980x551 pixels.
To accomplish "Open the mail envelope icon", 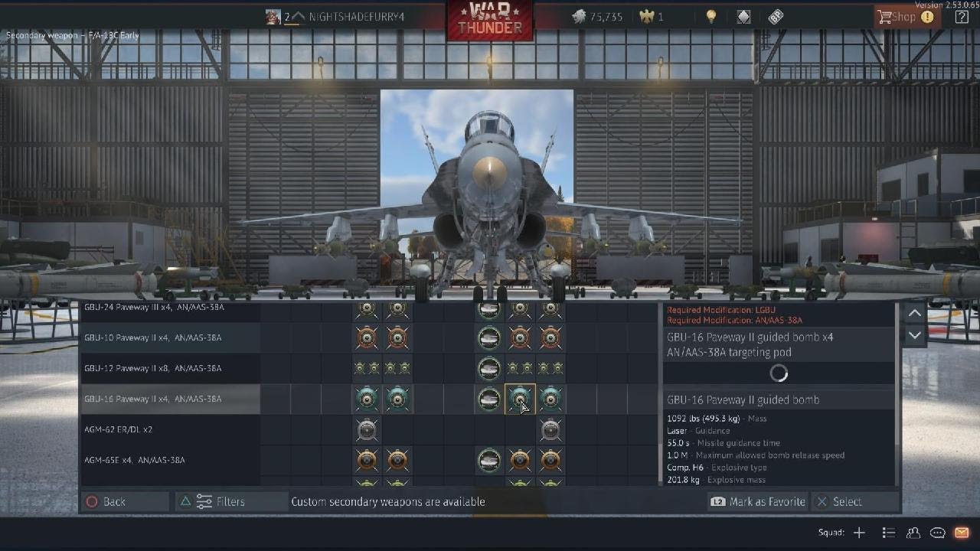I will tap(962, 533).
